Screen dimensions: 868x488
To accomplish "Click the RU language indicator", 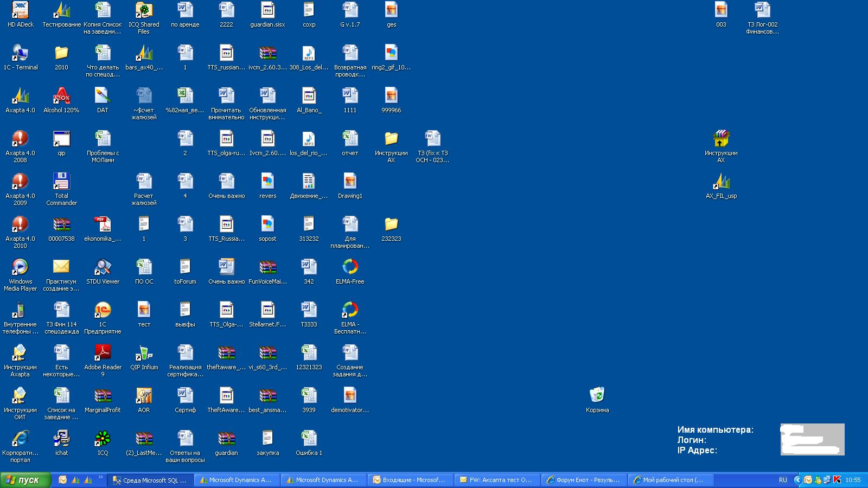I will point(783,480).
